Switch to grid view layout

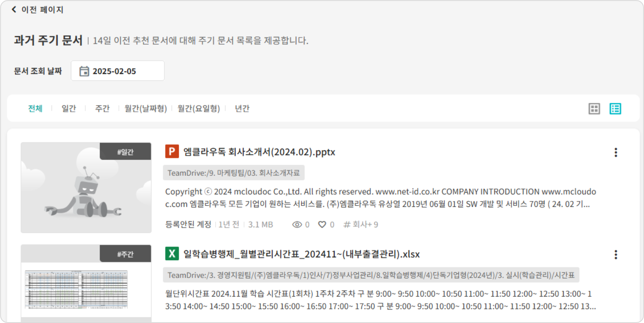pyautogui.click(x=594, y=109)
